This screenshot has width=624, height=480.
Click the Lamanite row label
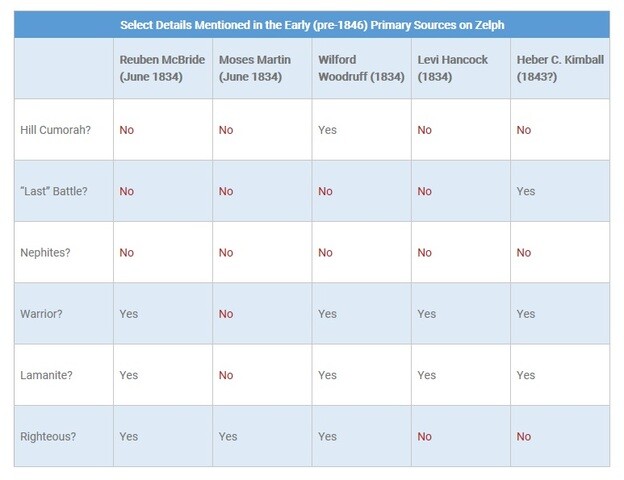click(x=47, y=375)
